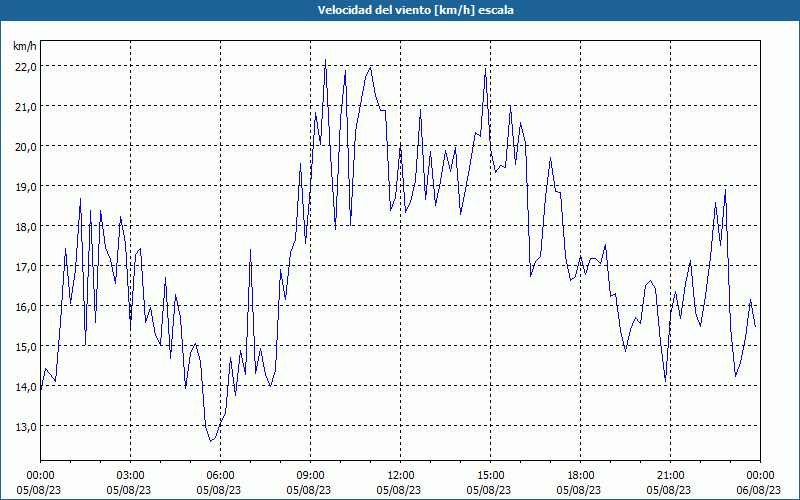The height and width of the screenshot is (500, 800).
Task: Click the 09:00 time label
Action: pos(310,476)
